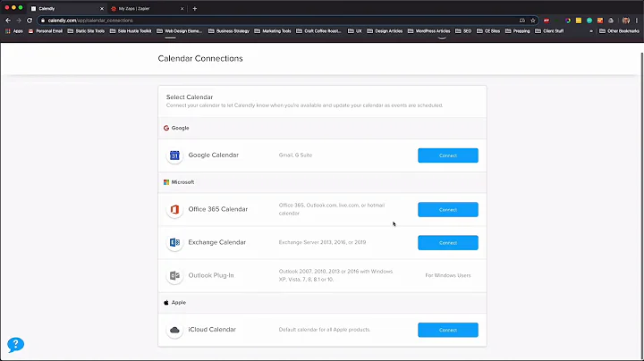
Task: Open the Prepping bookmark folder
Action: point(518,31)
